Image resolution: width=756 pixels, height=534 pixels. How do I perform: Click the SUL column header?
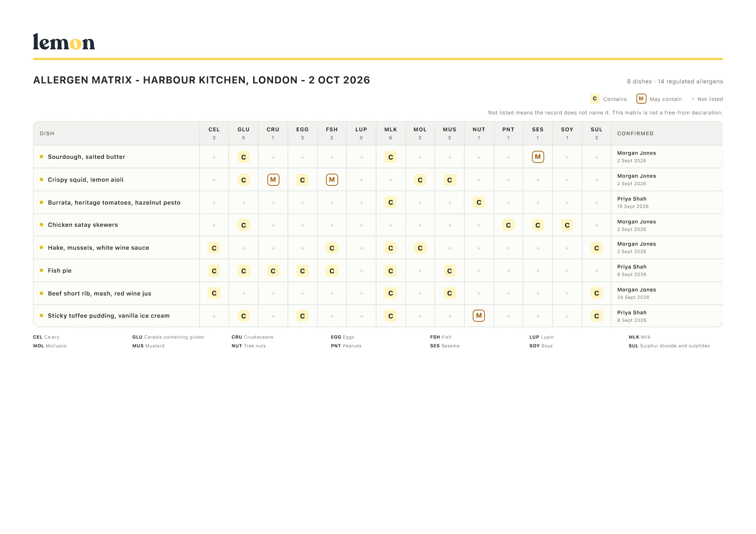596,133
